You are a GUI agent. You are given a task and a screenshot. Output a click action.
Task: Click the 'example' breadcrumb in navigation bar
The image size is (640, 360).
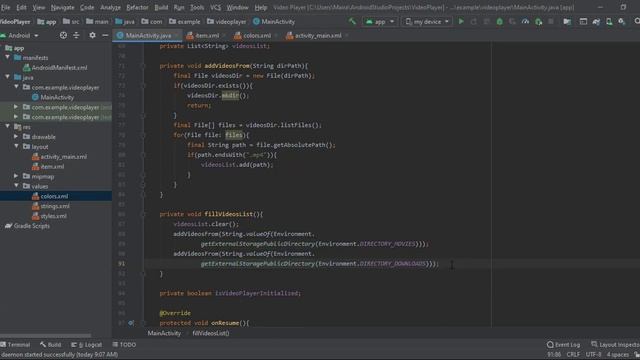(184, 22)
